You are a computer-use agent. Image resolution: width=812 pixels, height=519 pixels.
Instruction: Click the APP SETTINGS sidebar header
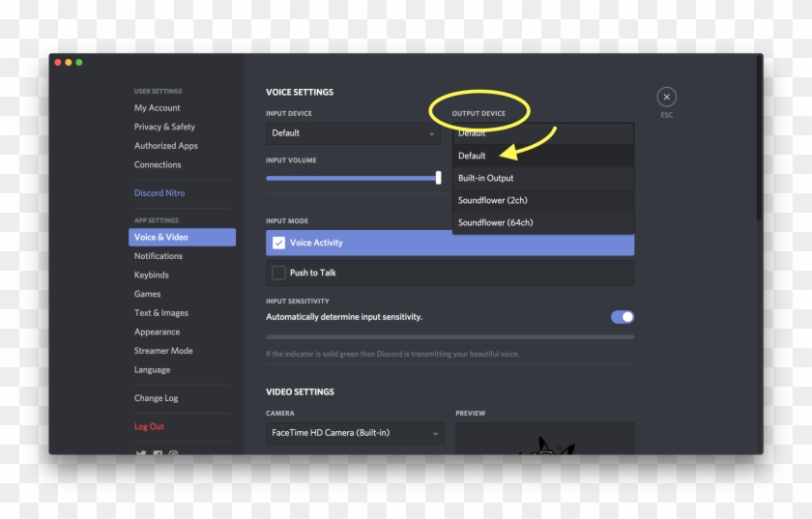coord(157,220)
